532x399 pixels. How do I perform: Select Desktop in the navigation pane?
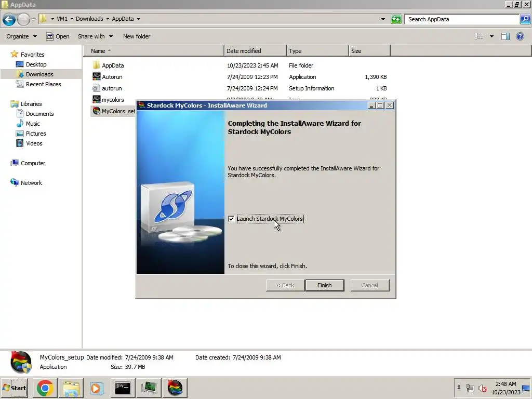[36, 64]
